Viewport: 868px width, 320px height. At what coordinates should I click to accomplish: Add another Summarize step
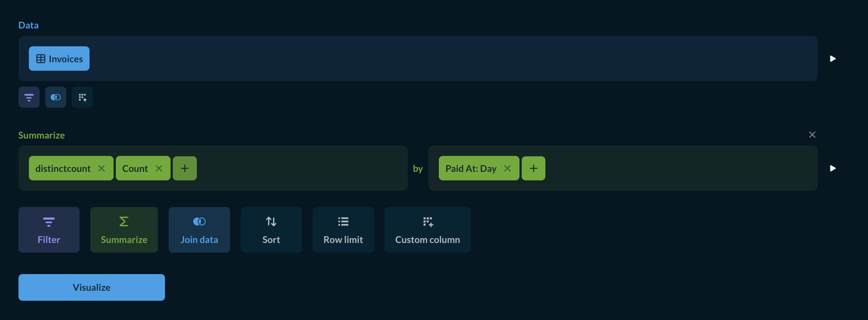(124, 230)
